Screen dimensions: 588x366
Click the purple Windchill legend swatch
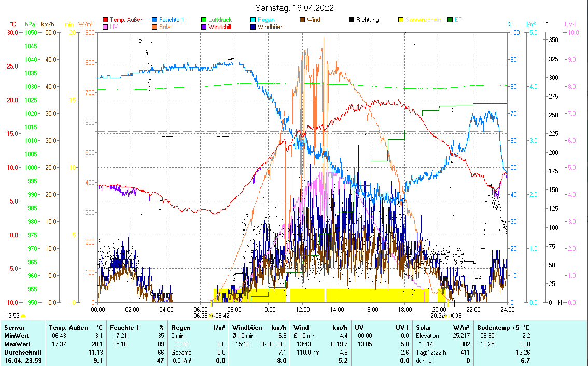pos(204,27)
